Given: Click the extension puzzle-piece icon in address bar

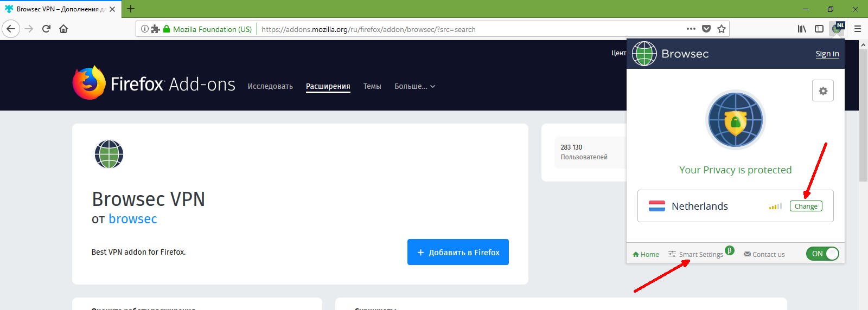Looking at the screenshot, I should [155, 29].
